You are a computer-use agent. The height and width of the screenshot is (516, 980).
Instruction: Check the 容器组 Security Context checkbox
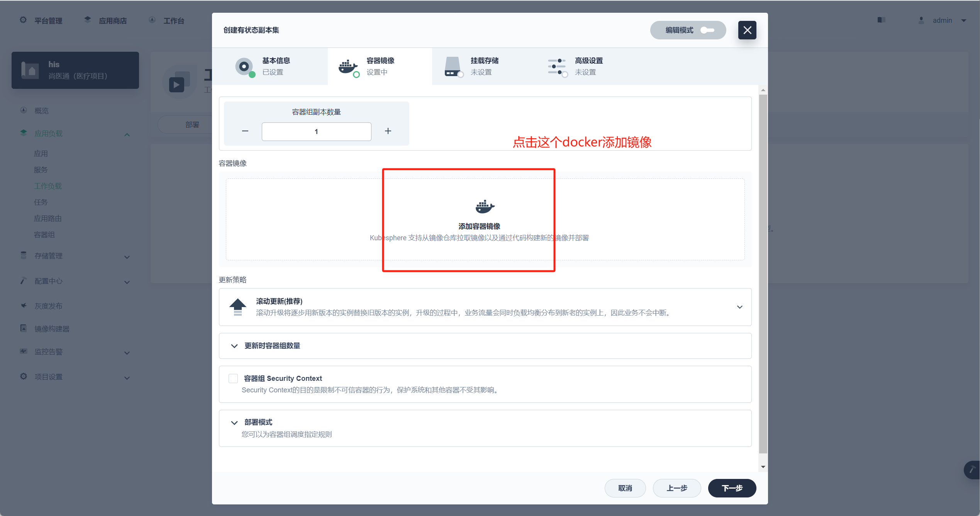point(233,378)
